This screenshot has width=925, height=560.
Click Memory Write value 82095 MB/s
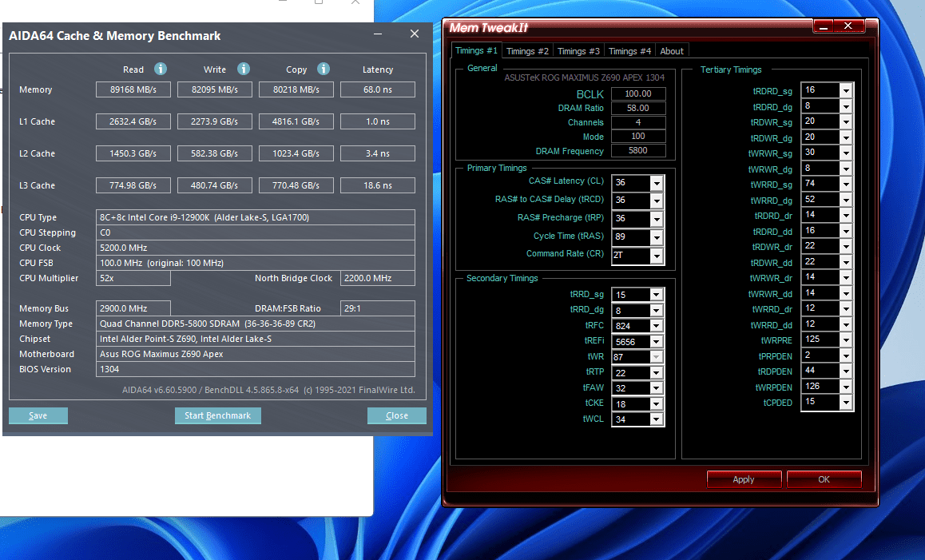(215, 89)
